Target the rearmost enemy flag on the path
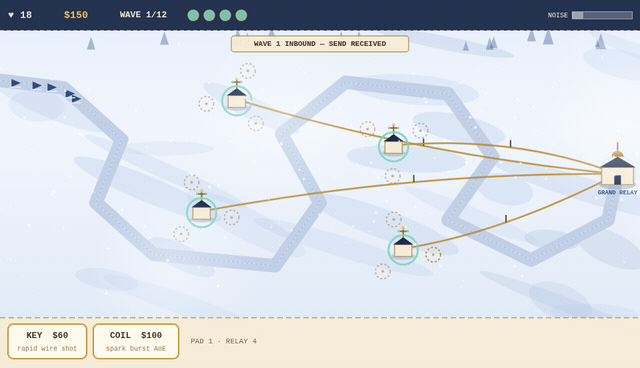 (16, 83)
